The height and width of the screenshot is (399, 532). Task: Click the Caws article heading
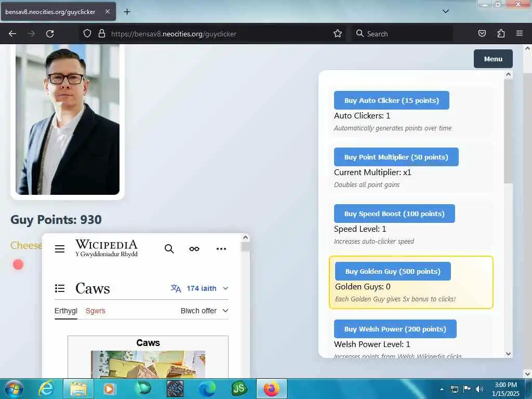tap(92, 288)
